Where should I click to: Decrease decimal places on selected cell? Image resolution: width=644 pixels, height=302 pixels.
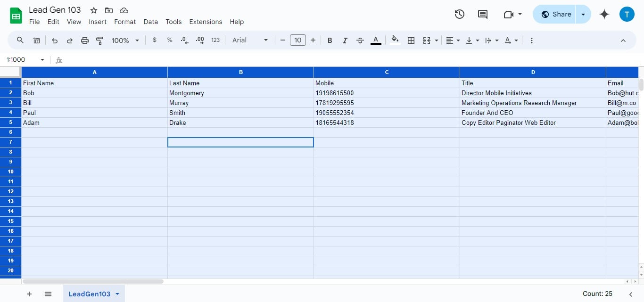[x=184, y=40]
